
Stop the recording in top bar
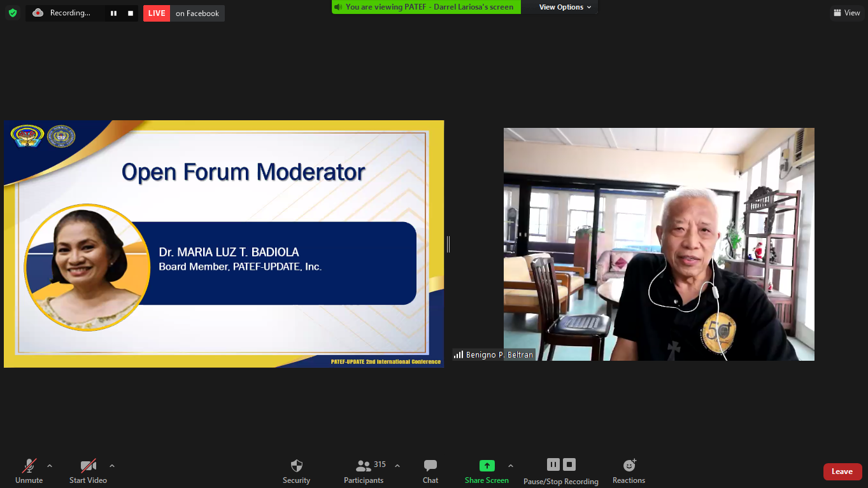click(x=131, y=13)
